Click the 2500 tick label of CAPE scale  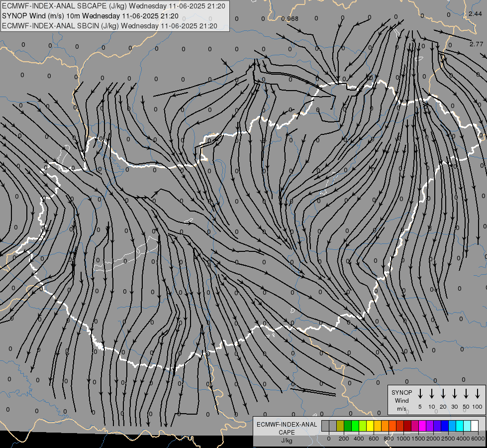click(x=448, y=439)
